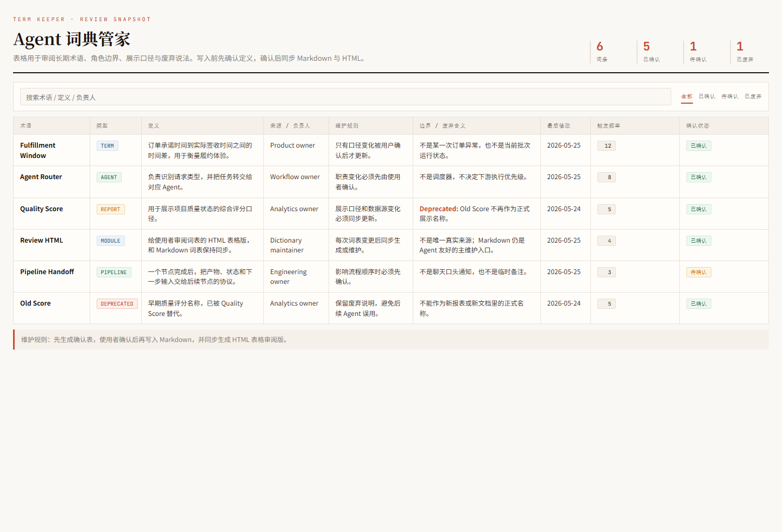Click the 术语 column header
Image resolution: width=782 pixels, height=532 pixels.
coord(52,125)
